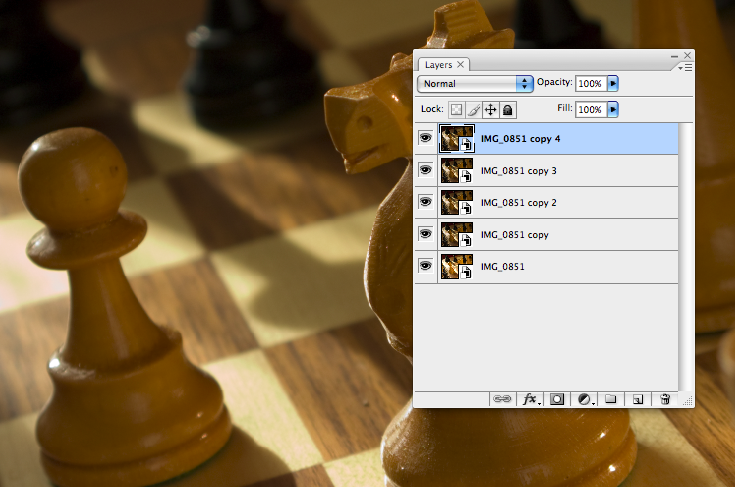Open the Opacity slider arrow
Viewport: 735px width, 487px height.
click(x=613, y=83)
